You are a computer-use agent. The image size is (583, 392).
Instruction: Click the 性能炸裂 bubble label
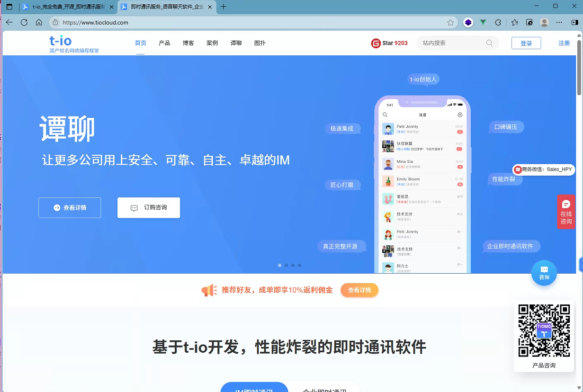pos(504,179)
